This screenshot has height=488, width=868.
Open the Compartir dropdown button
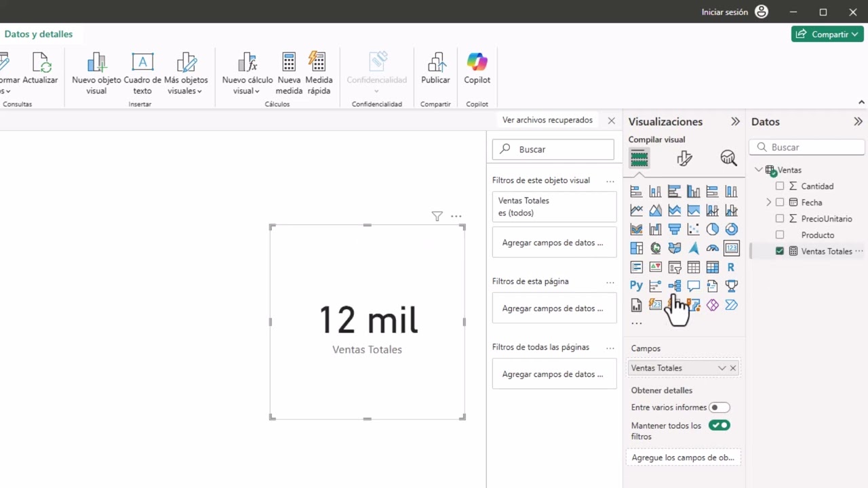click(x=827, y=34)
